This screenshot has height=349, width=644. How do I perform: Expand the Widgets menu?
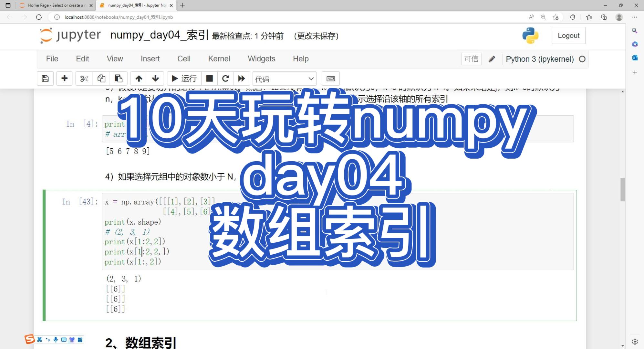click(x=261, y=59)
